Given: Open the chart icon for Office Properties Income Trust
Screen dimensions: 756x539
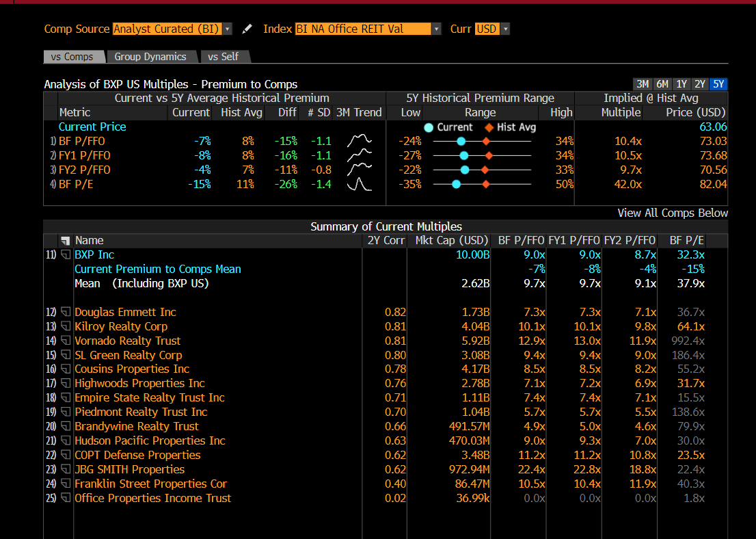Looking at the screenshot, I should [66, 498].
